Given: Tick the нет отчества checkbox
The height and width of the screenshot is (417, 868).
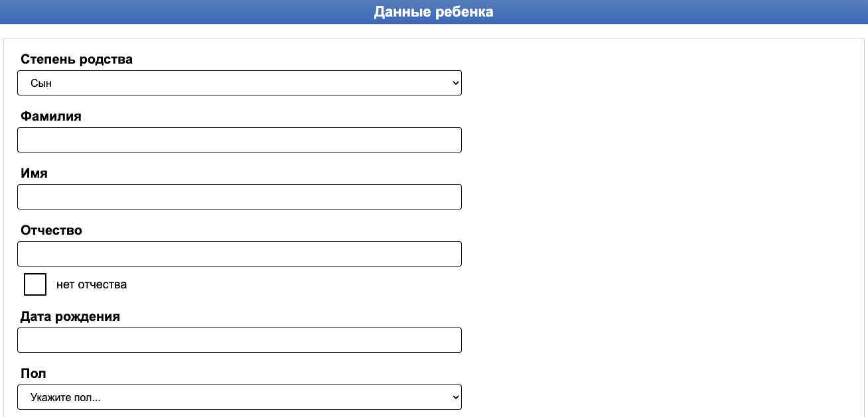Looking at the screenshot, I should coord(35,284).
